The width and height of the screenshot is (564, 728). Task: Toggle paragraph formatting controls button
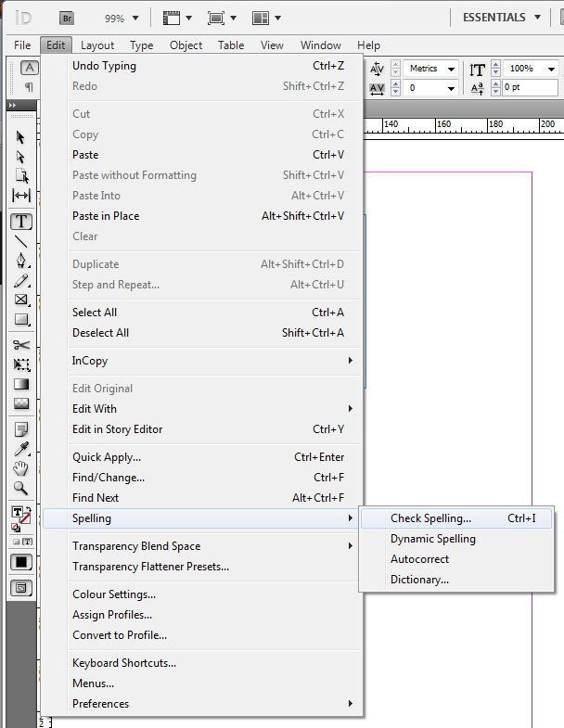point(30,87)
